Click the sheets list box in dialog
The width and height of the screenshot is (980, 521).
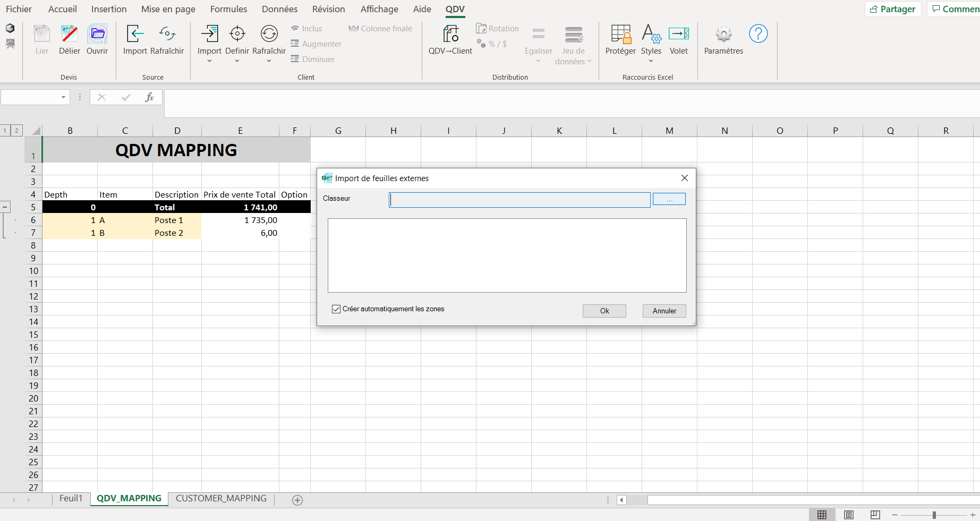(x=507, y=255)
